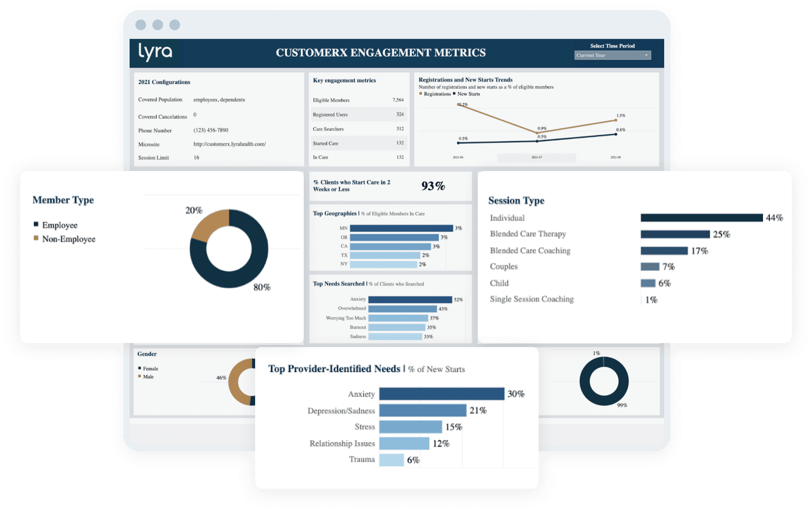Screen dimensions: 812x511
Task: Click the Member Type heading
Action: tap(63, 200)
